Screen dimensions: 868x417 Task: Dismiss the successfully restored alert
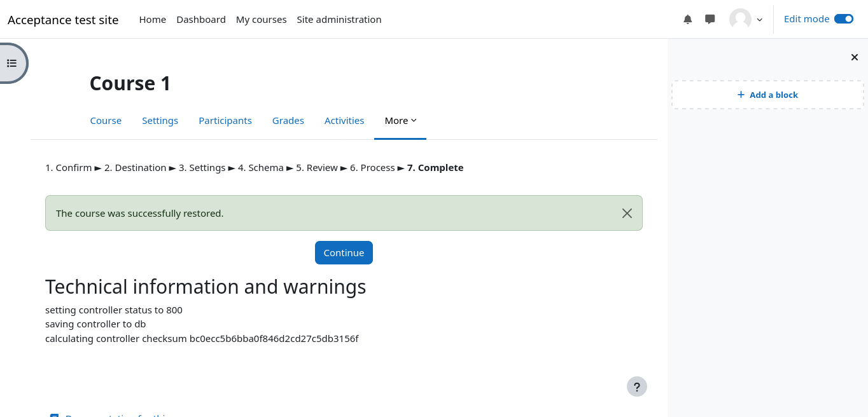[x=627, y=213]
